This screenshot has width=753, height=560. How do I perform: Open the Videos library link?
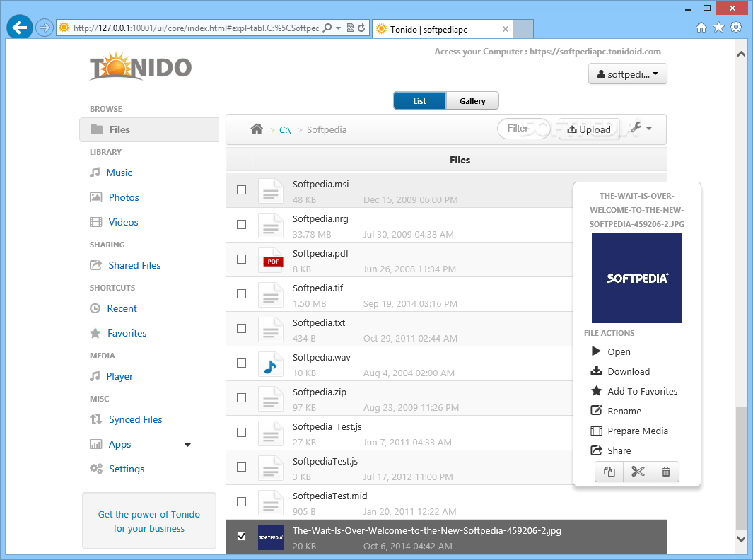coord(124,222)
